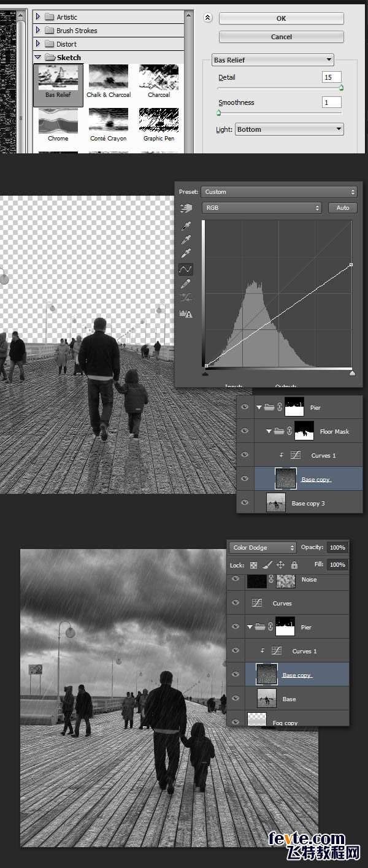The image size is (368, 868).
Task: Click the Brush Strokes folder icon
Action: [49, 30]
